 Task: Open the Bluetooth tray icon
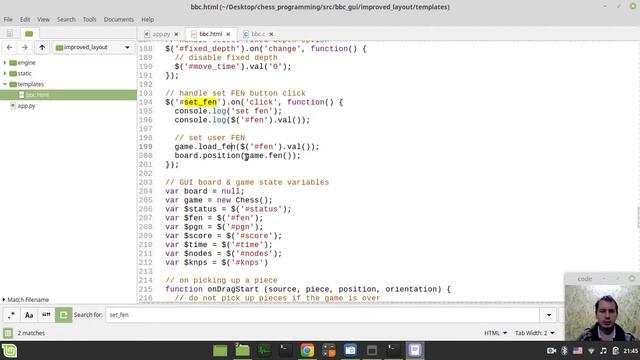564,351
